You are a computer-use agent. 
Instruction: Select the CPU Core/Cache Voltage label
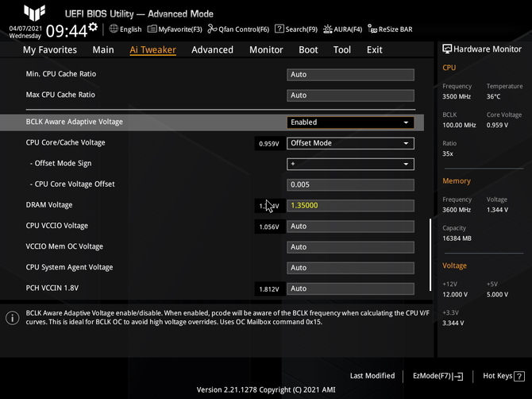(65, 142)
